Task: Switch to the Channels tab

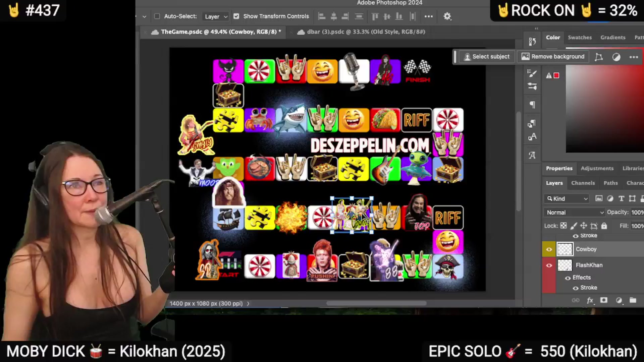Action: pos(583,183)
